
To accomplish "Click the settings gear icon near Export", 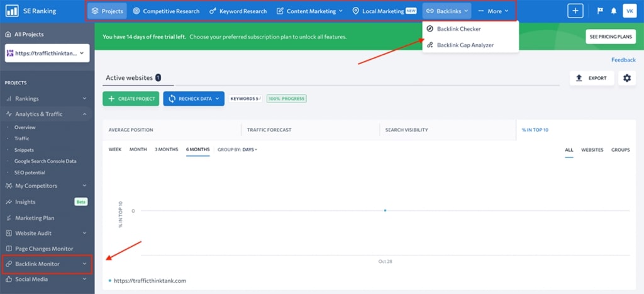I will (627, 78).
